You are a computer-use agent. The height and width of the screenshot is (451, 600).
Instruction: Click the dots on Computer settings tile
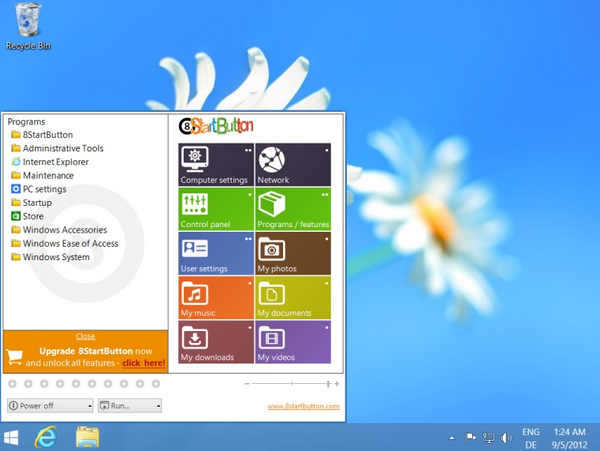[x=248, y=150]
